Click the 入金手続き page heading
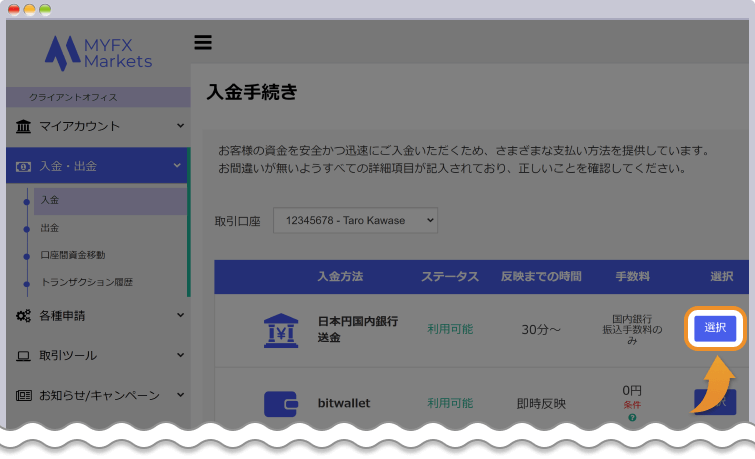 pos(252,92)
